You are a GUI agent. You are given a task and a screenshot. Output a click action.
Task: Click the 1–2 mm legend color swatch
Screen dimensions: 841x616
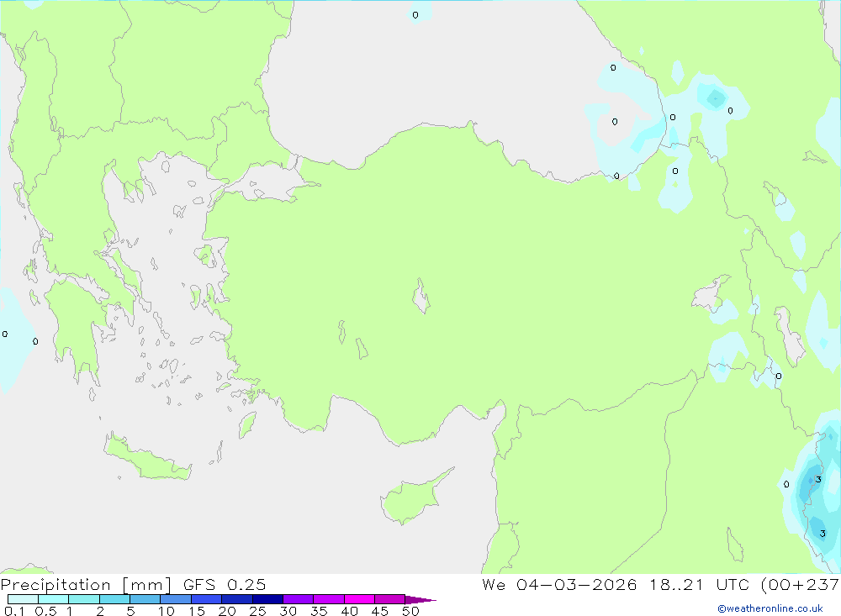click(x=84, y=599)
